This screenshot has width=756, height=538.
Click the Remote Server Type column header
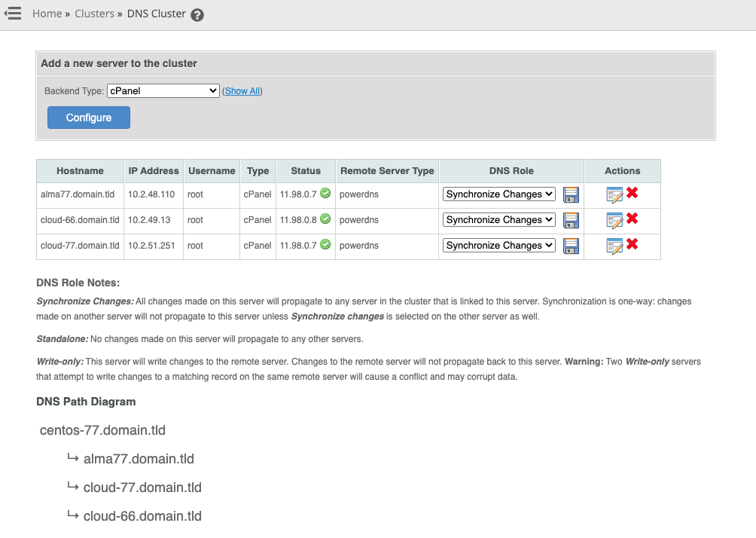(x=387, y=171)
